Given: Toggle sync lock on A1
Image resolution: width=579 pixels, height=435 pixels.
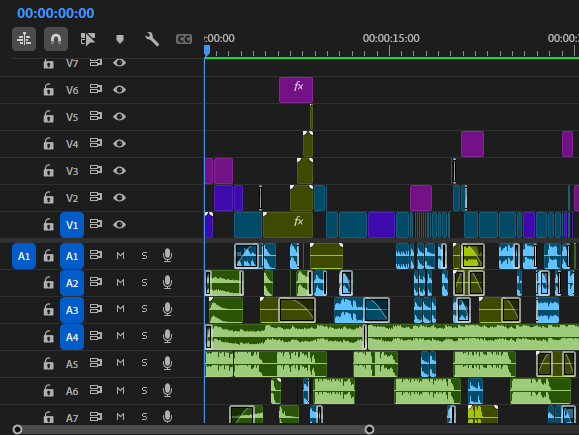Looking at the screenshot, I should tap(96, 255).
